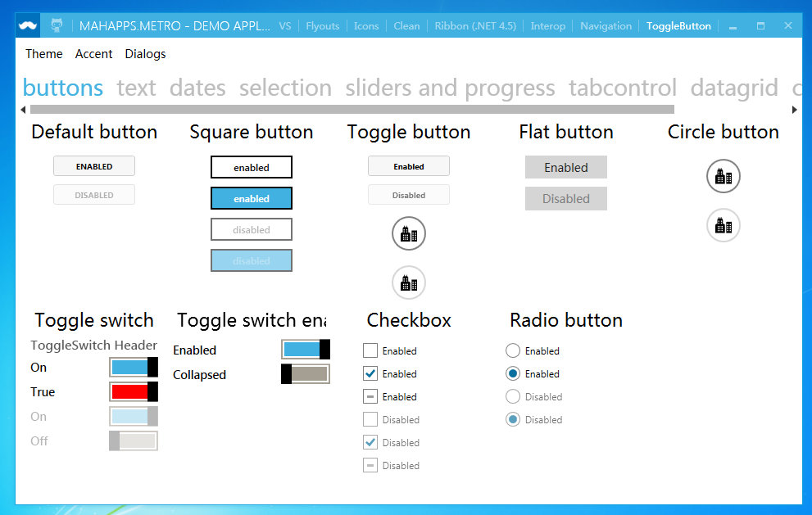Minimize the MahApps demo window
Screen dimensions: 812x515
click(x=733, y=26)
